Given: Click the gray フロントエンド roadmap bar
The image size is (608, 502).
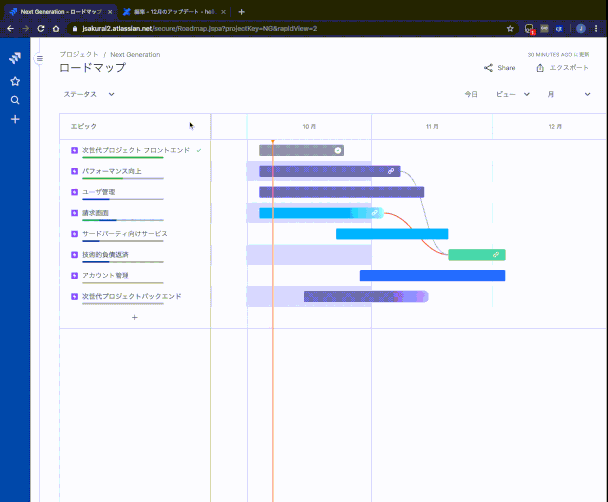Looking at the screenshot, I should [301, 150].
